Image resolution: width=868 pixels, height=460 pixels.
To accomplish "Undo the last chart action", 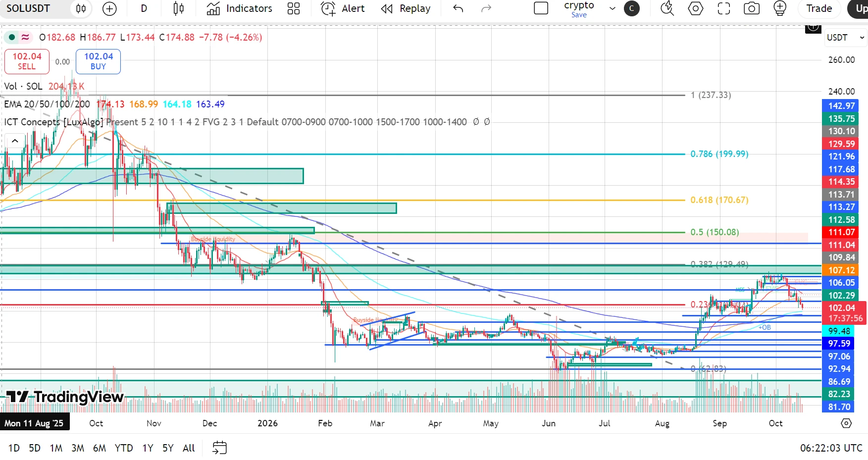I will (458, 8).
